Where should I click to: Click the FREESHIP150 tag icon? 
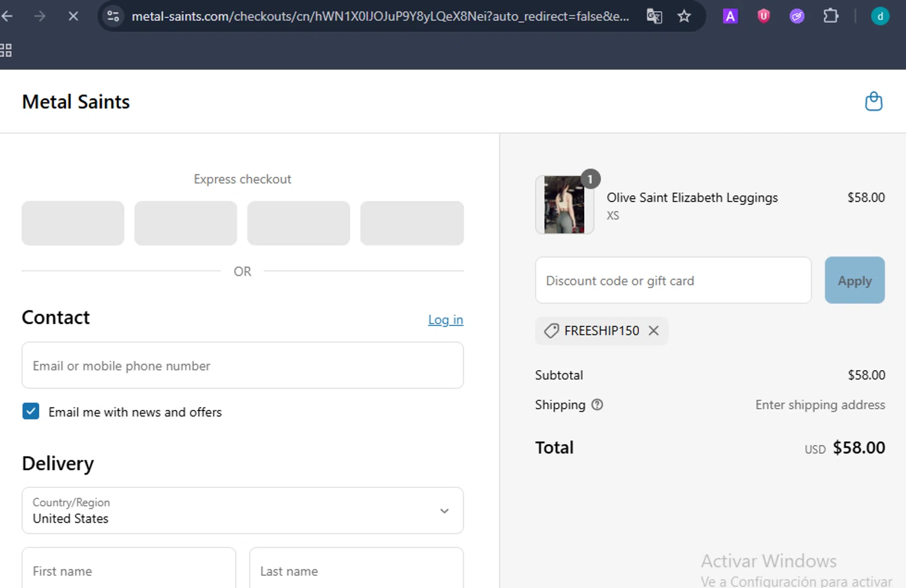[551, 331]
